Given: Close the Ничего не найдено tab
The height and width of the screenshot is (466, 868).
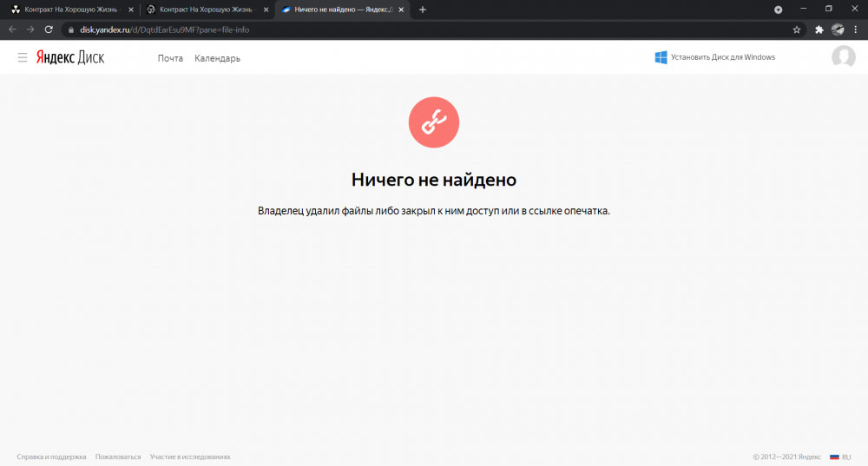Looking at the screenshot, I should 401,10.
